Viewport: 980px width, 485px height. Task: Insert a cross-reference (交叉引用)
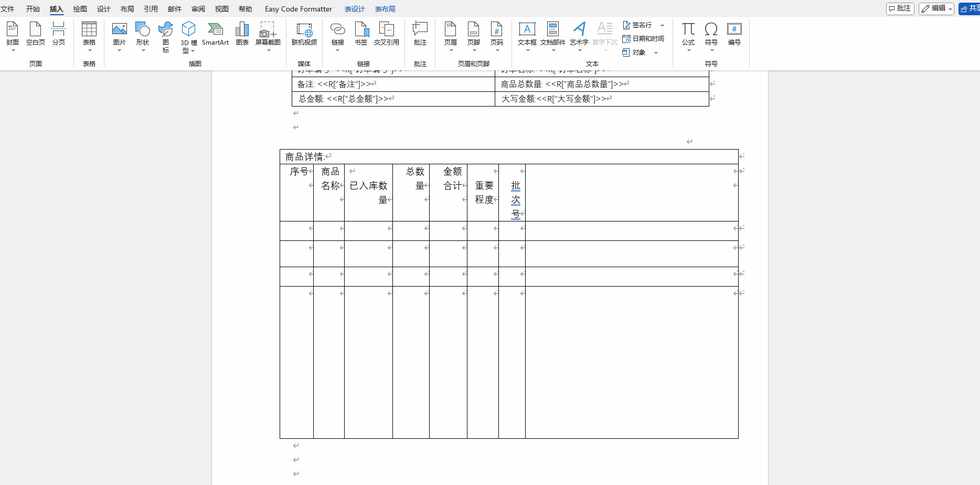point(387,34)
